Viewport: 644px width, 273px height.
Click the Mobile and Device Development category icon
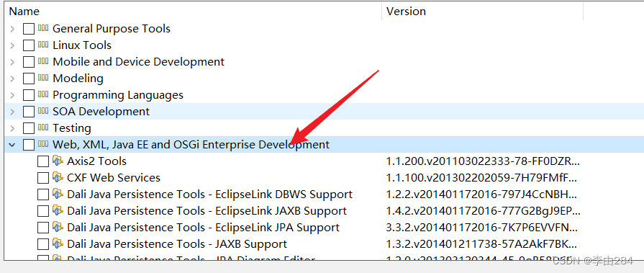43,62
